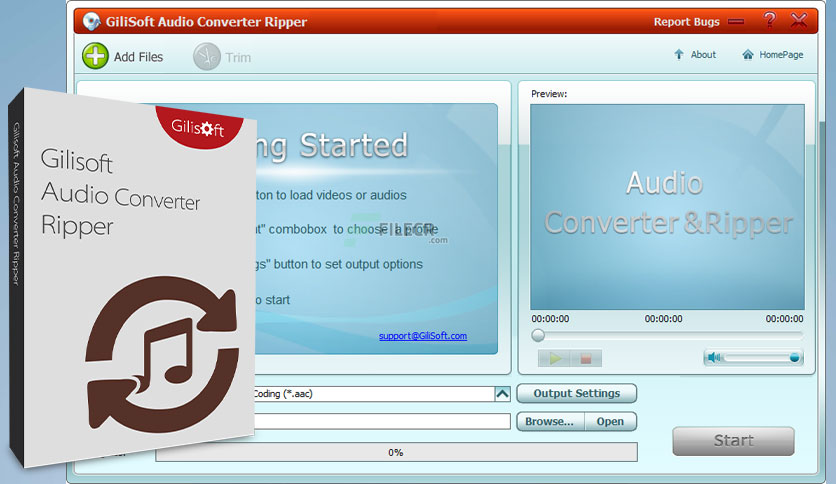Click the Open output folder button
Image resolution: width=836 pixels, height=484 pixels.
coord(610,422)
